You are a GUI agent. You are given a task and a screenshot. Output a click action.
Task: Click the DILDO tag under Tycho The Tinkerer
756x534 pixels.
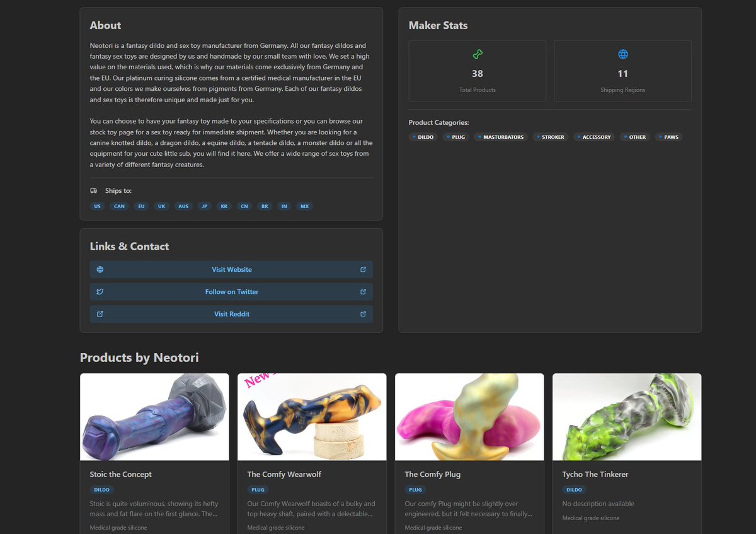pos(574,489)
